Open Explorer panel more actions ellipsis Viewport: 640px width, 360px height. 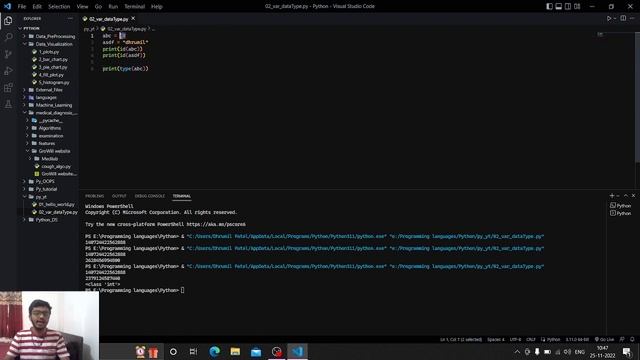tap(70, 18)
